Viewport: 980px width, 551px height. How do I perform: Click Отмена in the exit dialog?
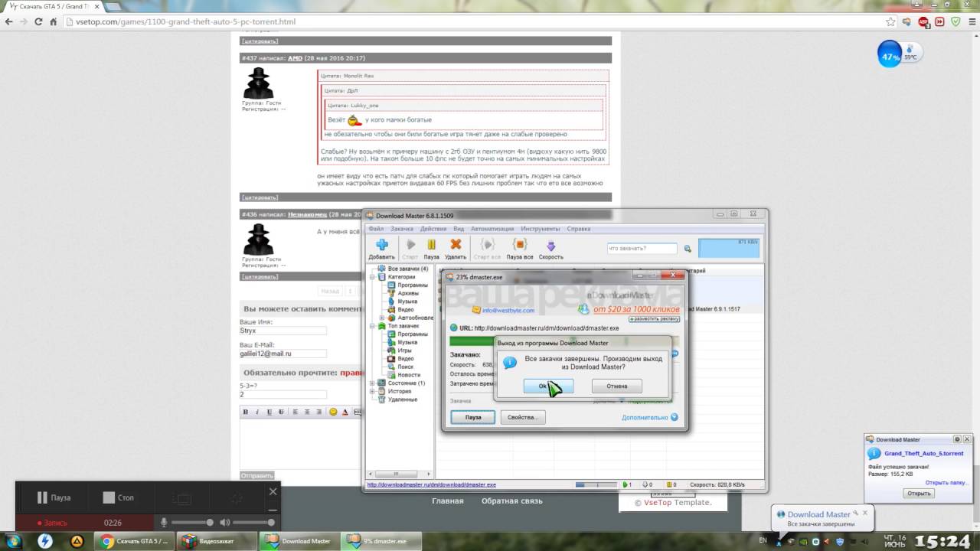[616, 386]
